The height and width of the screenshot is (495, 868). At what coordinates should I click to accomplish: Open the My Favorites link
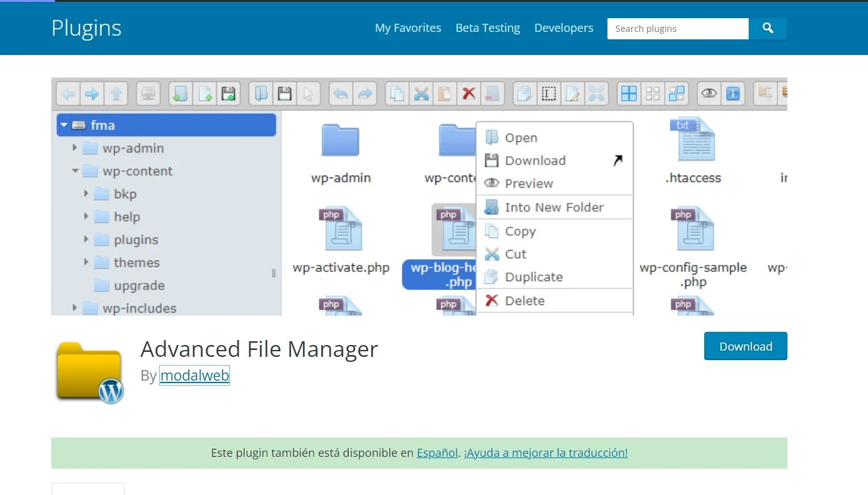[x=408, y=28]
